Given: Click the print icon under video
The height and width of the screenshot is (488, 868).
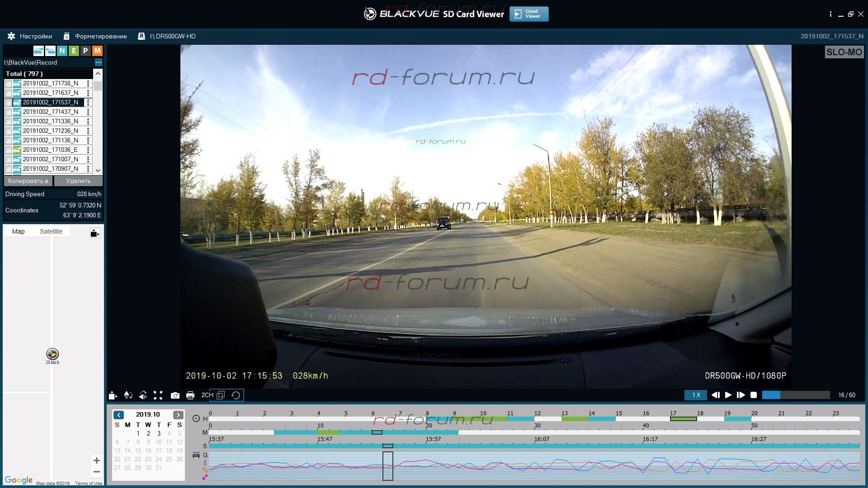Looking at the screenshot, I should [x=190, y=395].
